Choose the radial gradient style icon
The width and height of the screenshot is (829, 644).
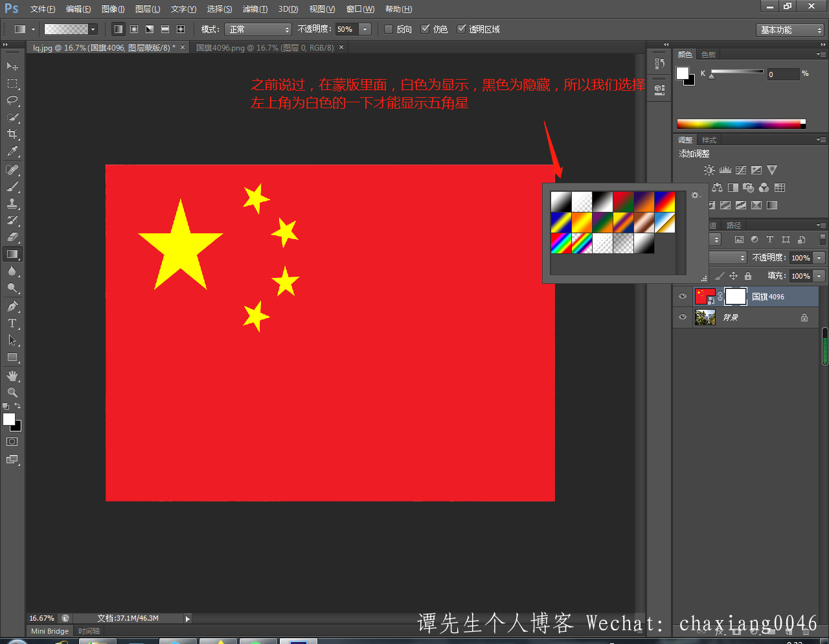point(133,29)
